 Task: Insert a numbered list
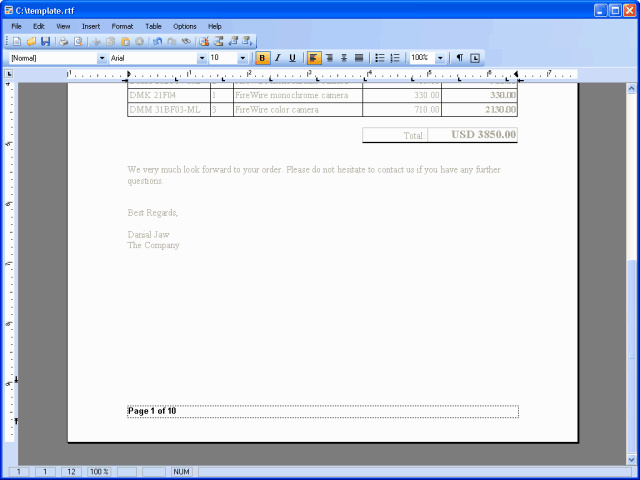[x=395, y=58]
